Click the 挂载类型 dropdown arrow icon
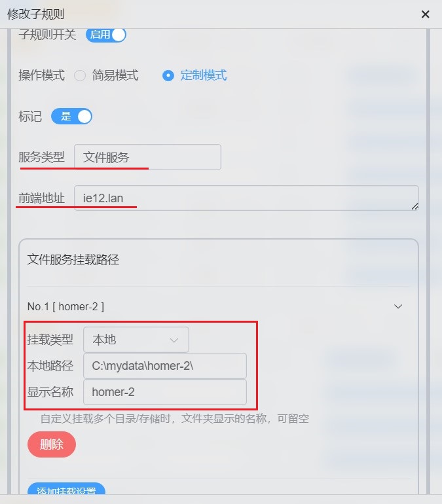Screen dimensions: 442x504 (x=174, y=340)
